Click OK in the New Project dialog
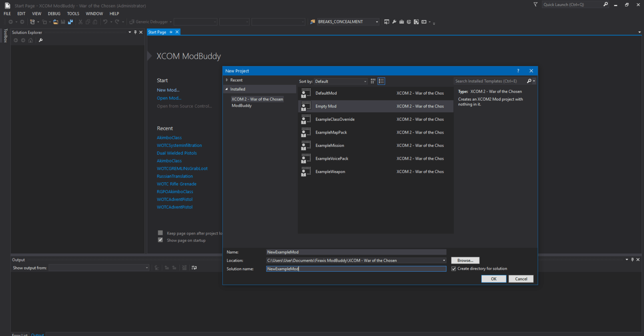The height and width of the screenshot is (336, 644). 494,279
